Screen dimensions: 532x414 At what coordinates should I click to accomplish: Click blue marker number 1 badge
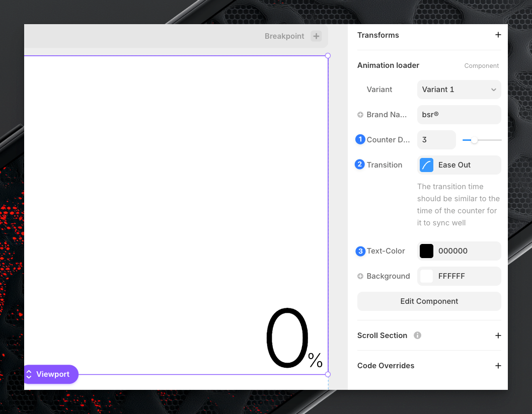tap(360, 139)
